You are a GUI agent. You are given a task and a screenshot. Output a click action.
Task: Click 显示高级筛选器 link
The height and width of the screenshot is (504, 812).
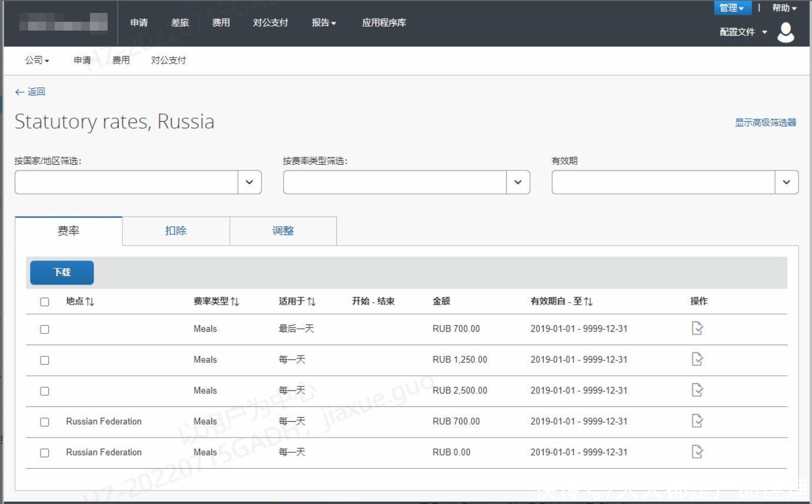[766, 122]
